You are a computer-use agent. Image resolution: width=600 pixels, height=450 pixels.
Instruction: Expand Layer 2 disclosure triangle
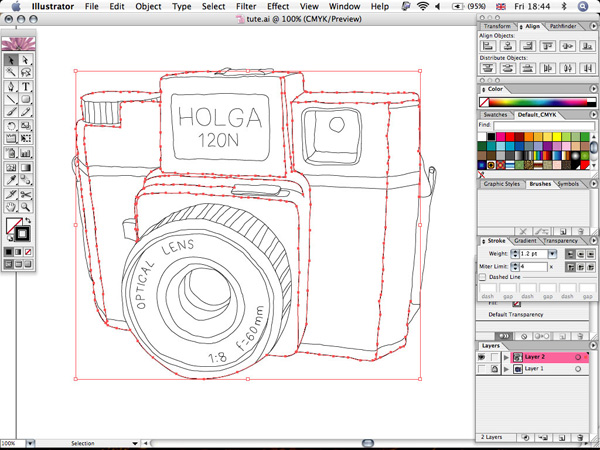coord(506,357)
